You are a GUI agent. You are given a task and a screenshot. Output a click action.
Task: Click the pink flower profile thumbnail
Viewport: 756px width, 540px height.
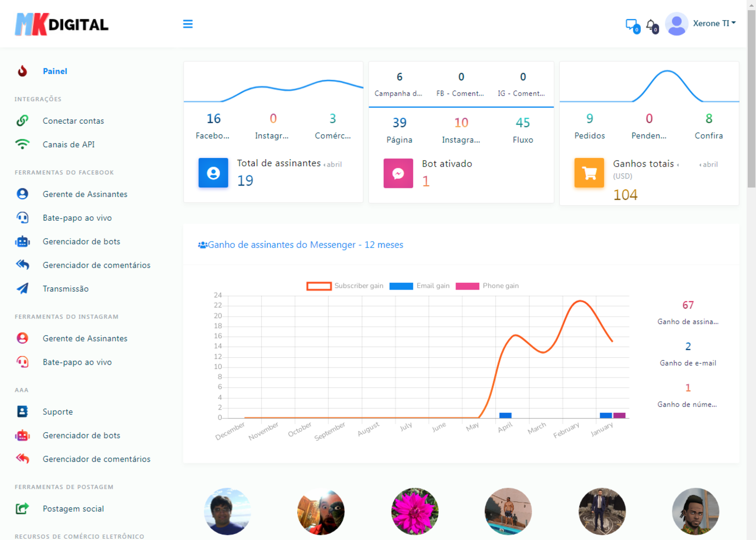414,511
